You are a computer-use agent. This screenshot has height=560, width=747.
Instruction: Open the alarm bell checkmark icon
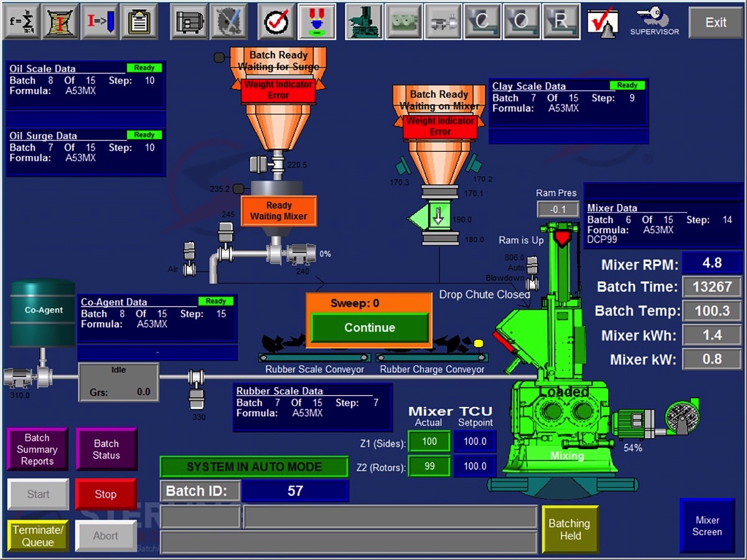(603, 23)
